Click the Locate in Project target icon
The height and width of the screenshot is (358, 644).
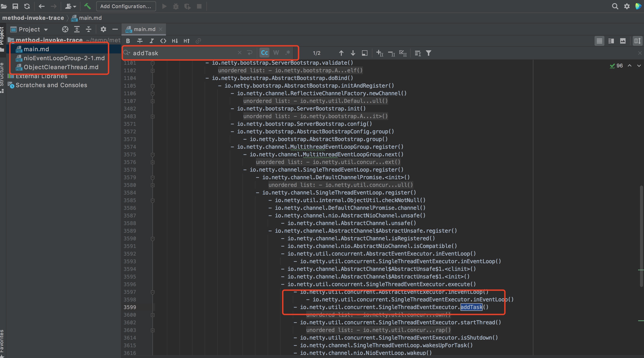tap(65, 29)
